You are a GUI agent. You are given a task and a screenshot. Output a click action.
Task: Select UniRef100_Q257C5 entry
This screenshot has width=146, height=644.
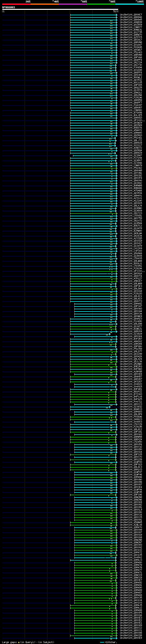[131, 37]
